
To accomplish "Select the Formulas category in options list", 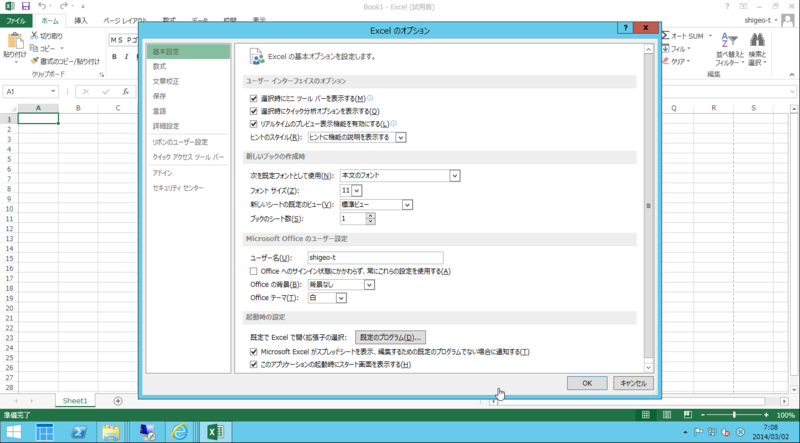I will 188,66.
